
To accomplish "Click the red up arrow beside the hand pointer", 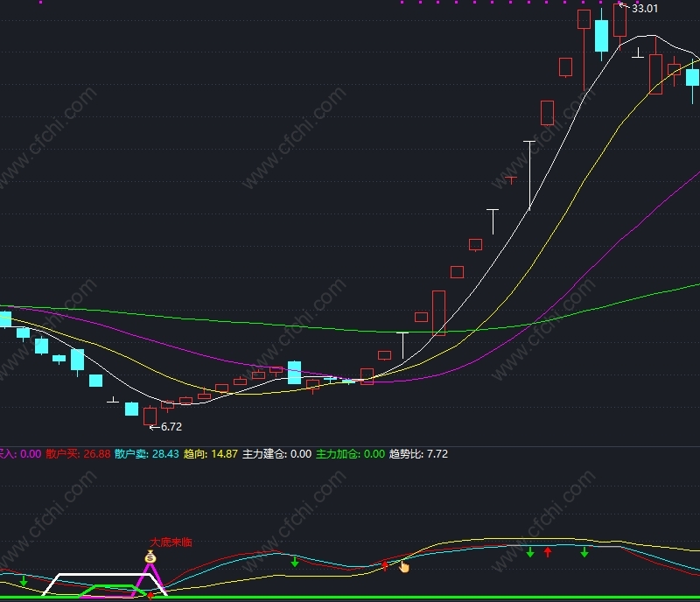I will tap(385, 566).
